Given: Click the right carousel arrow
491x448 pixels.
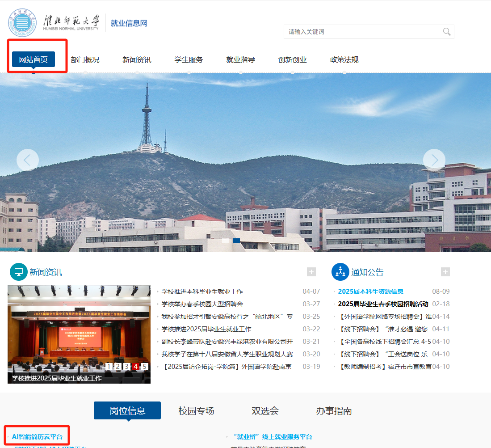Looking at the screenshot, I should pos(434,160).
